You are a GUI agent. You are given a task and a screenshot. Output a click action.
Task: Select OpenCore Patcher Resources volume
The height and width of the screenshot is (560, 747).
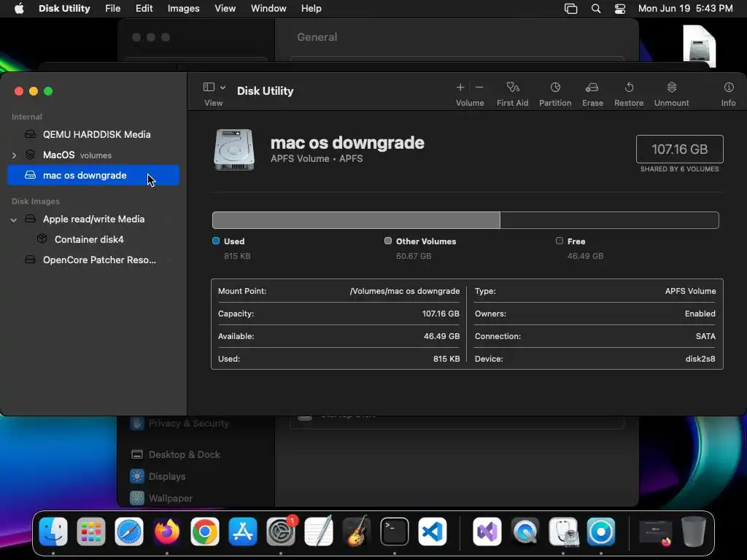point(93,260)
